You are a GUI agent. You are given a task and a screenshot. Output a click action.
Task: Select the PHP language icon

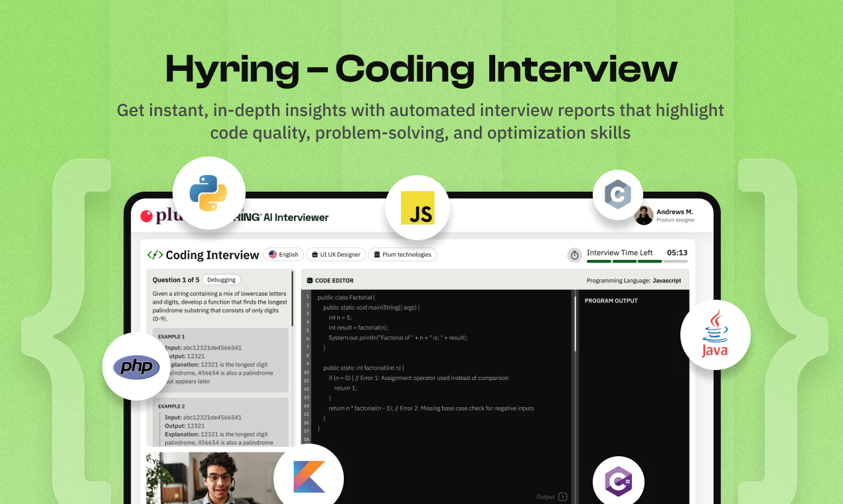click(135, 367)
